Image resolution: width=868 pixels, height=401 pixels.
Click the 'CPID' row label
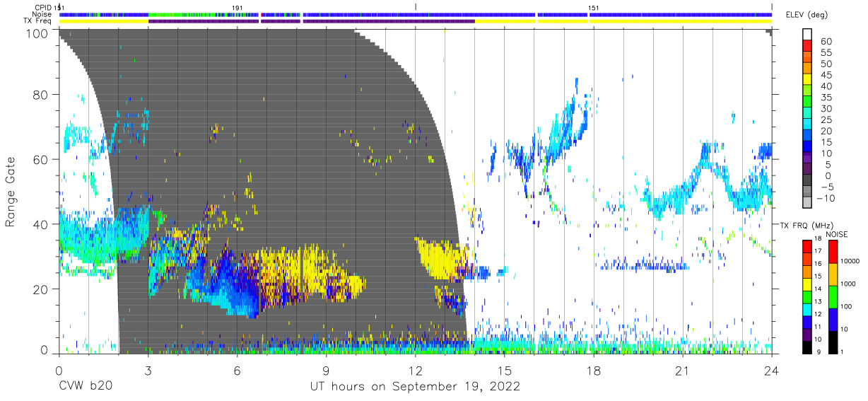tap(43, 8)
